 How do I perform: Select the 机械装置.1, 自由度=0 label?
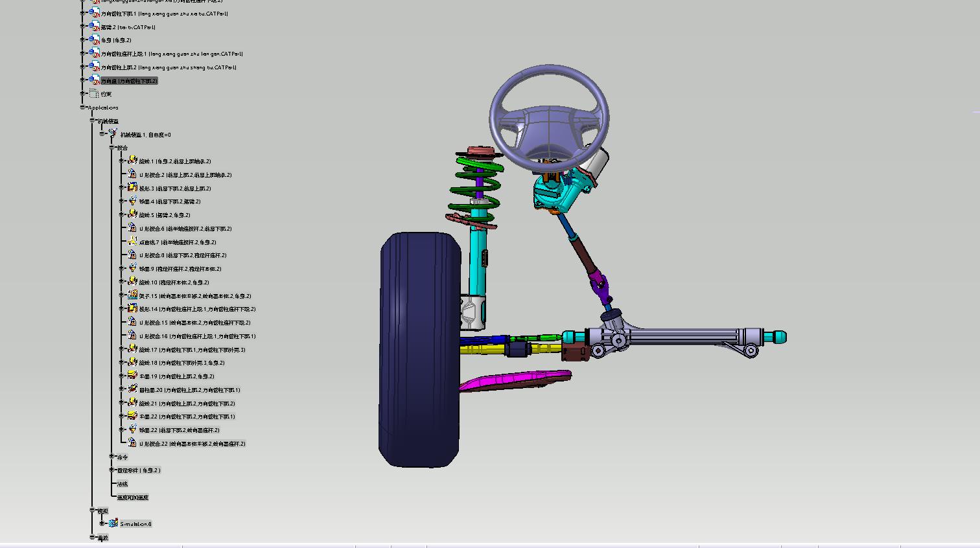146,135
